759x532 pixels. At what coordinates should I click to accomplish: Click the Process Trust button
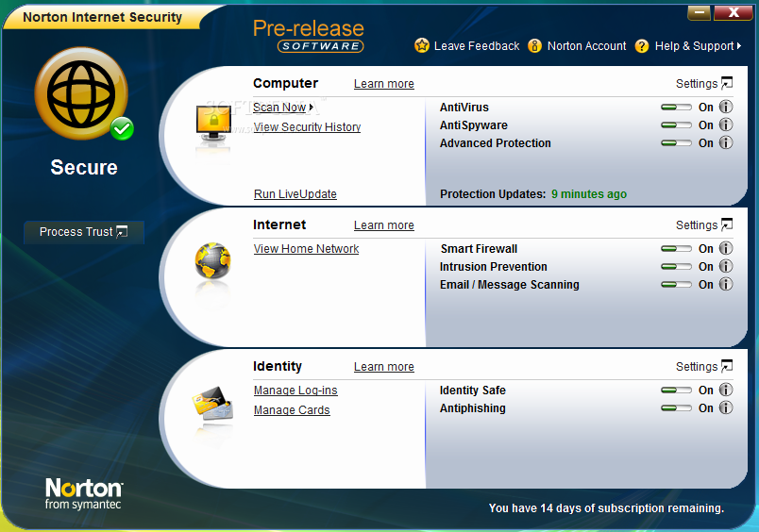[x=84, y=232]
